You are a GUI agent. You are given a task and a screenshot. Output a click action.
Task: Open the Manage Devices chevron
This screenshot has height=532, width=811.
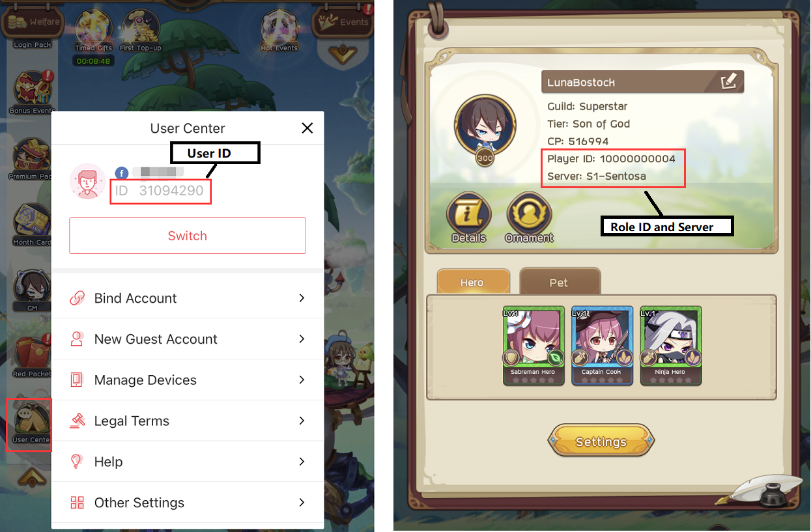pyautogui.click(x=302, y=380)
